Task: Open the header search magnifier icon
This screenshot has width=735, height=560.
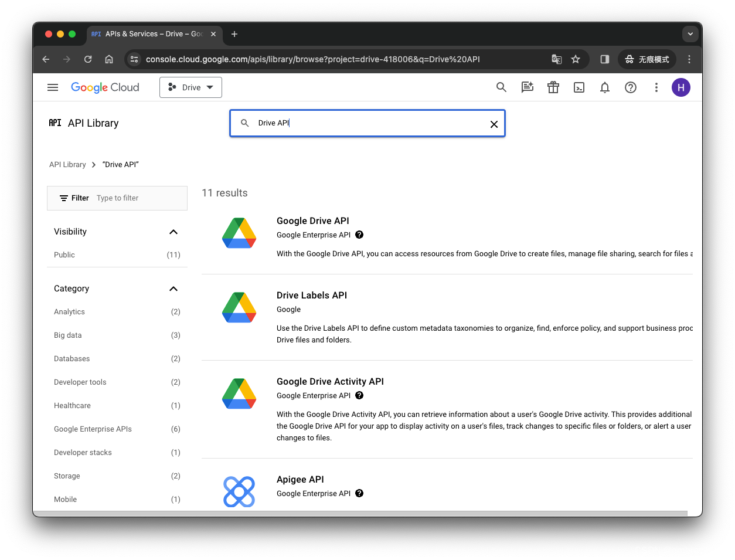Action: point(501,87)
